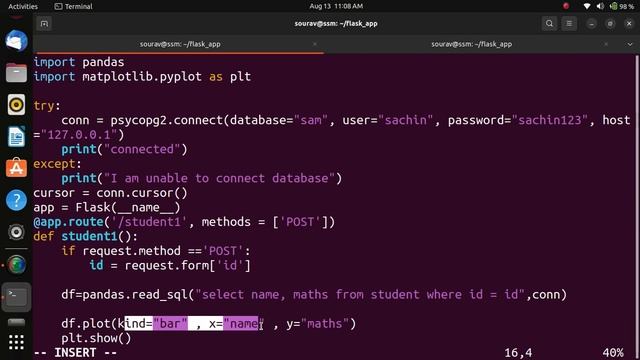Click the "sam" database string

point(311,120)
